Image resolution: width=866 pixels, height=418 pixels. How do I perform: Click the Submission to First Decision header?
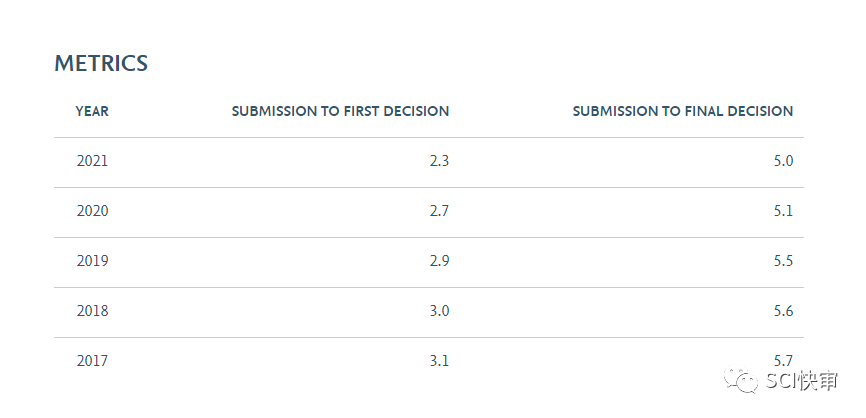pyautogui.click(x=340, y=111)
